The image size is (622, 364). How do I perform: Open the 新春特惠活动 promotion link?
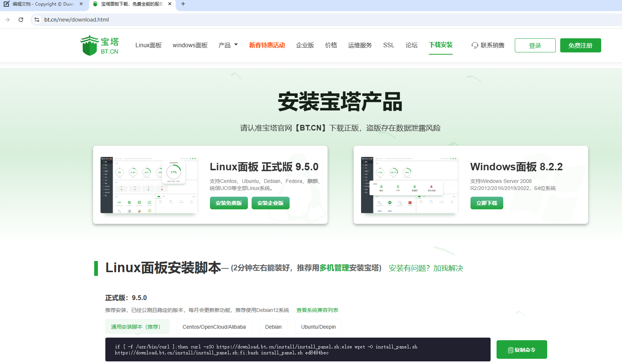pos(267,45)
